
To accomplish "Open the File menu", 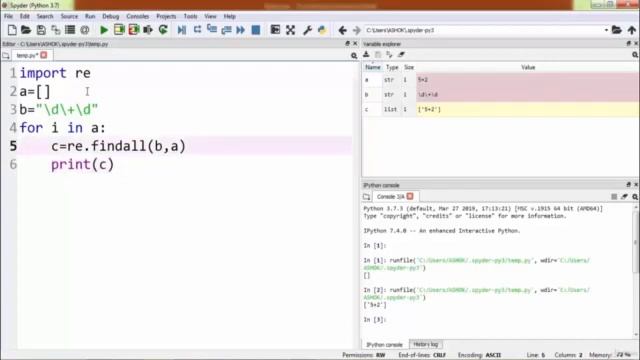I will [9, 16].
